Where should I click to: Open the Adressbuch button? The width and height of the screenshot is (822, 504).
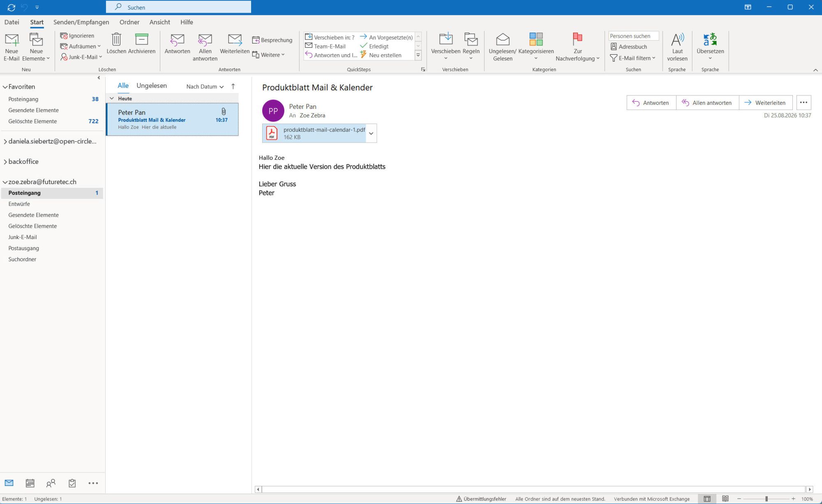point(629,46)
